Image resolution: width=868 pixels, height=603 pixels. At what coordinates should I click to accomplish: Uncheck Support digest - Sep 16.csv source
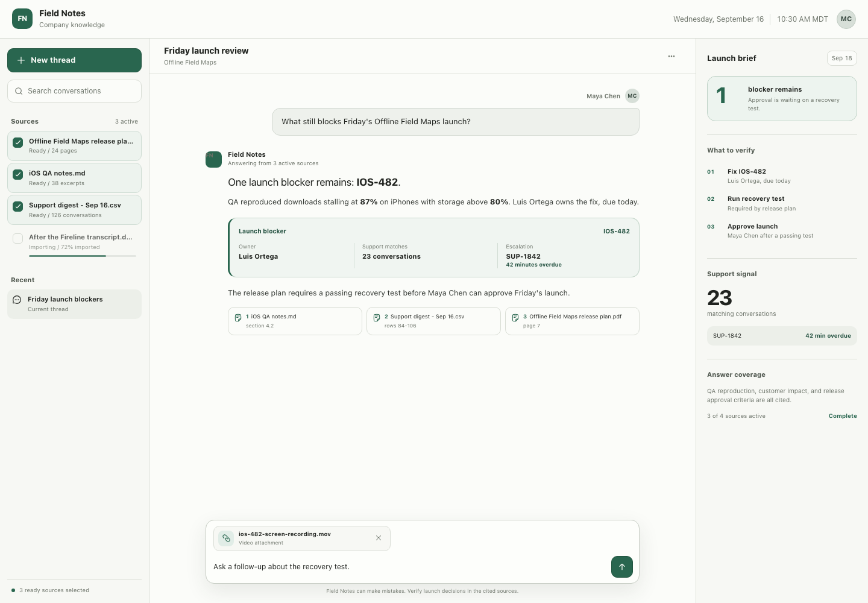tap(18, 206)
